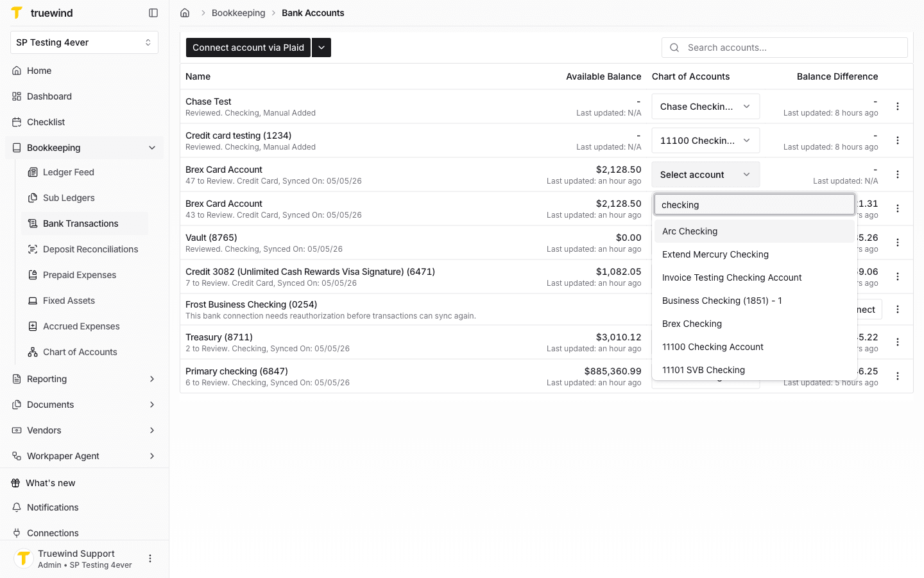
Task: Click the Fixed Assets icon
Action: [x=33, y=301]
